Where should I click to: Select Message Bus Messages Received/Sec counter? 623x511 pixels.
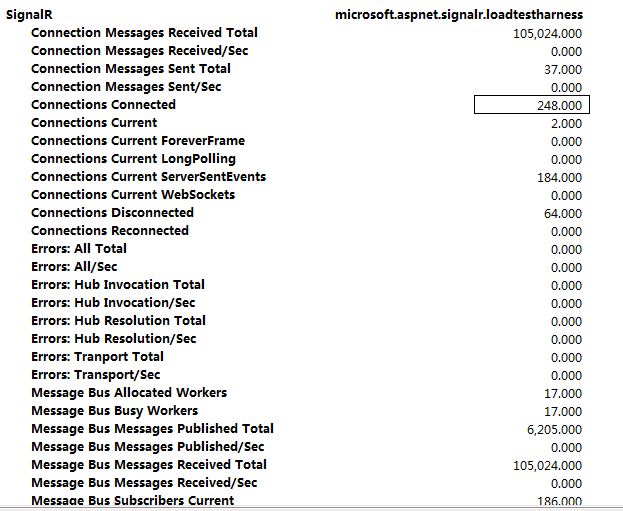point(144,483)
